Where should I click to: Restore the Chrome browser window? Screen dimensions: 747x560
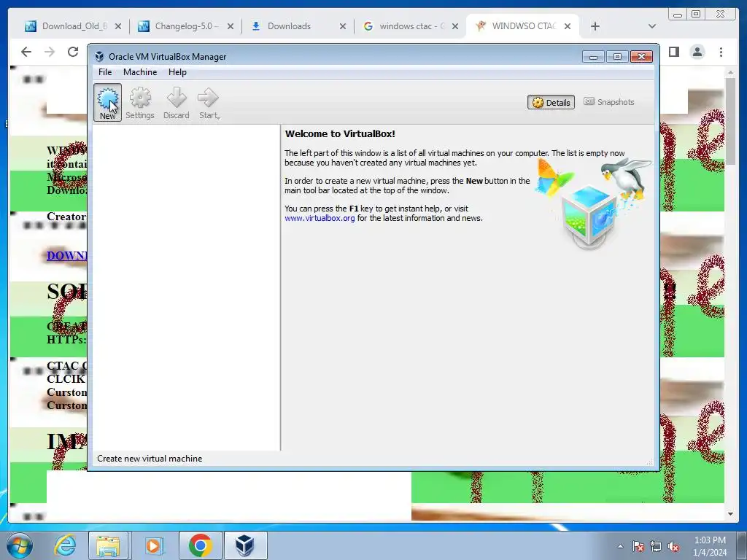pyautogui.click(x=696, y=15)
